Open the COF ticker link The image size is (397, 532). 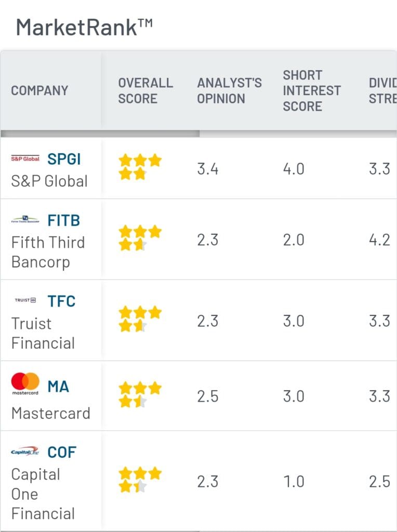[x=63, y=452]
